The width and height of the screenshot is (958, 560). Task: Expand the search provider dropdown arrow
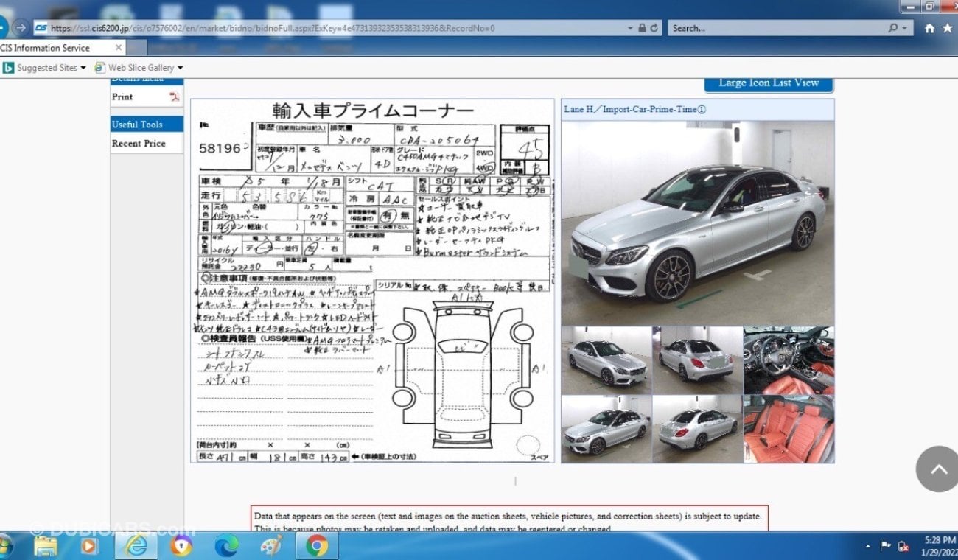click(x=905, y=28)
